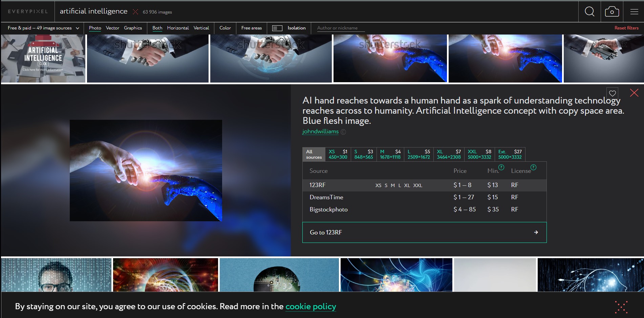Open the Free areas filter
644x318 pixels.
tap(252, 28)
